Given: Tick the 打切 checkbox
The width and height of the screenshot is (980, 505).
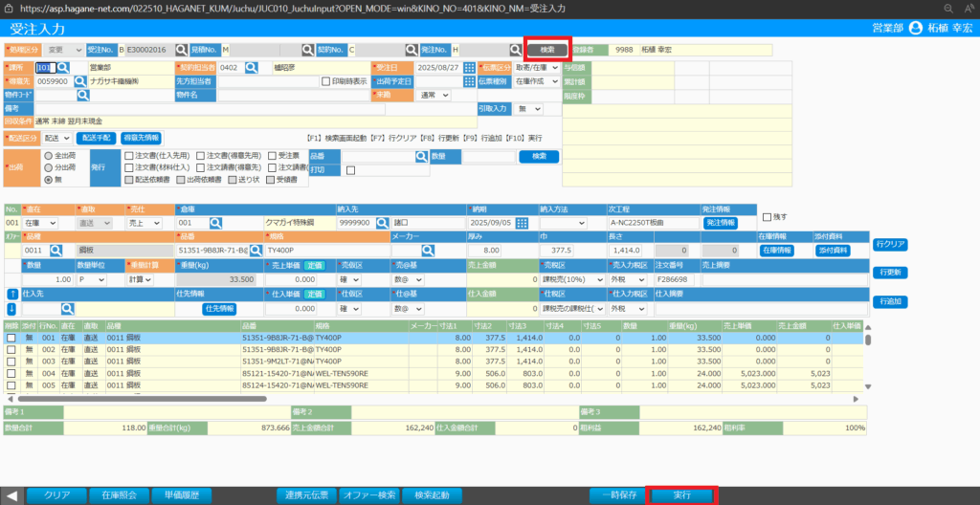Looking at the screenshot, I should [350, 170].
